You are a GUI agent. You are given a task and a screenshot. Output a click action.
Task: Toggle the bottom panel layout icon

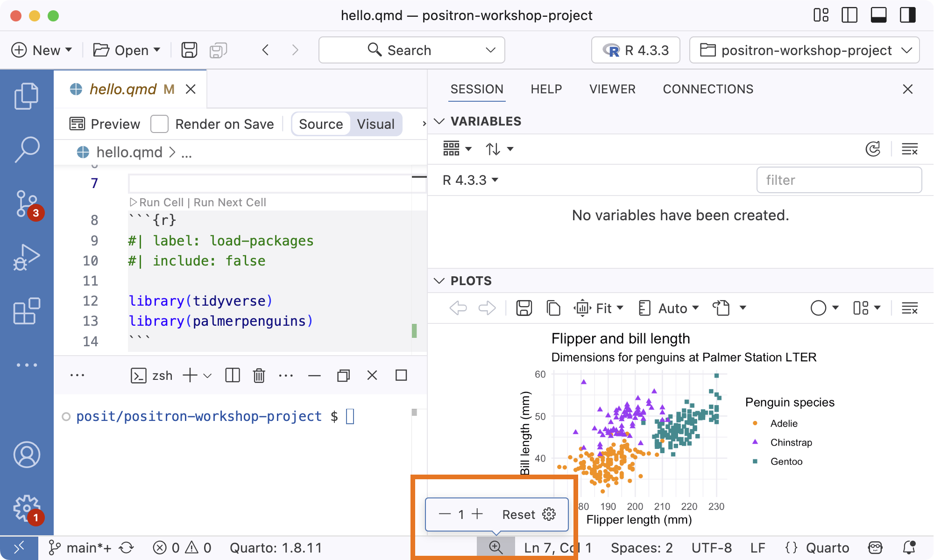878,15
